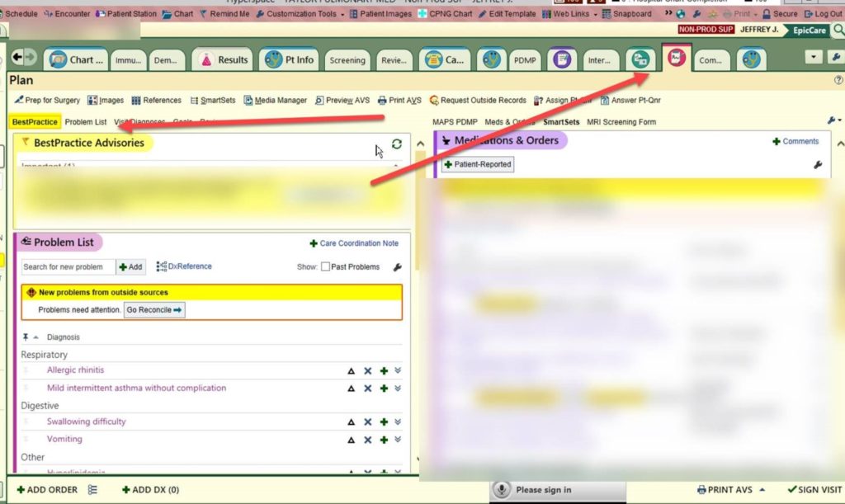845x504 pixels.
Task: Select the Problem List section tab
Action: pyautogui.click(x=86, y=122)
